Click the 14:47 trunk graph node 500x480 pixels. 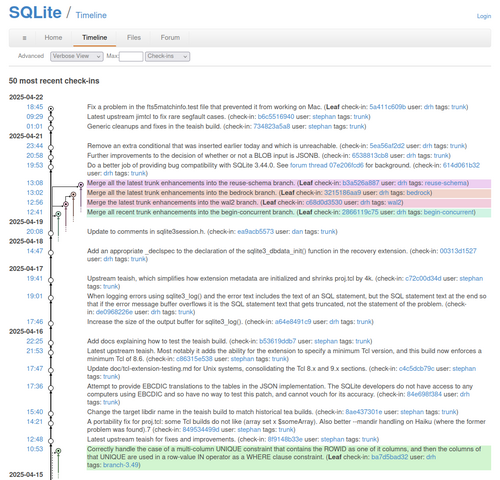tap(51, 253)
